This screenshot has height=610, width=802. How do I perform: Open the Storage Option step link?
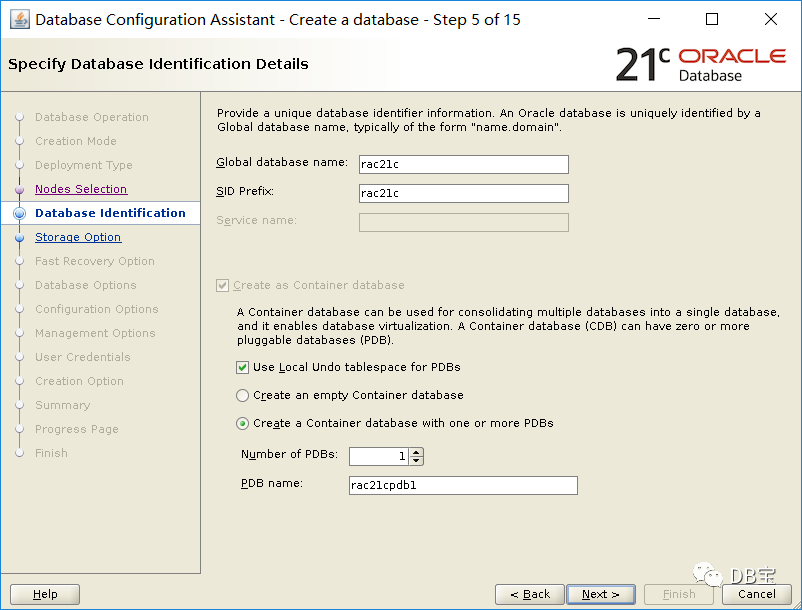click(78, 237)
